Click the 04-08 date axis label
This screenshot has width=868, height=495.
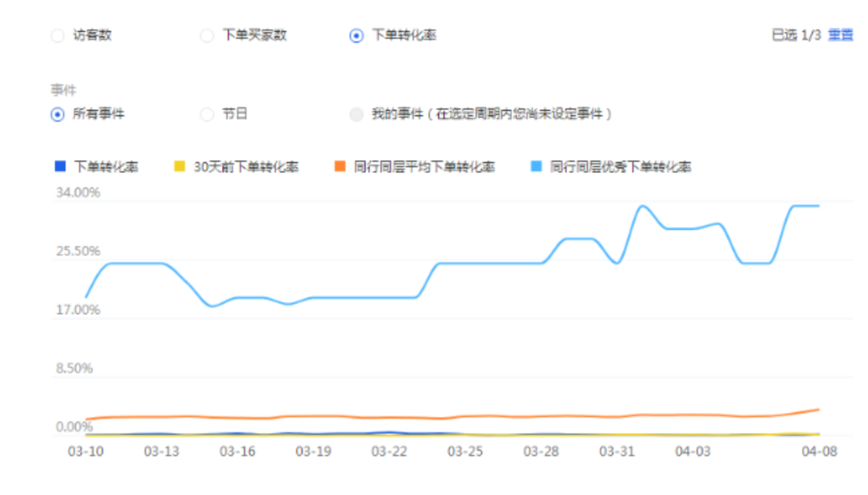pos(819,452)
